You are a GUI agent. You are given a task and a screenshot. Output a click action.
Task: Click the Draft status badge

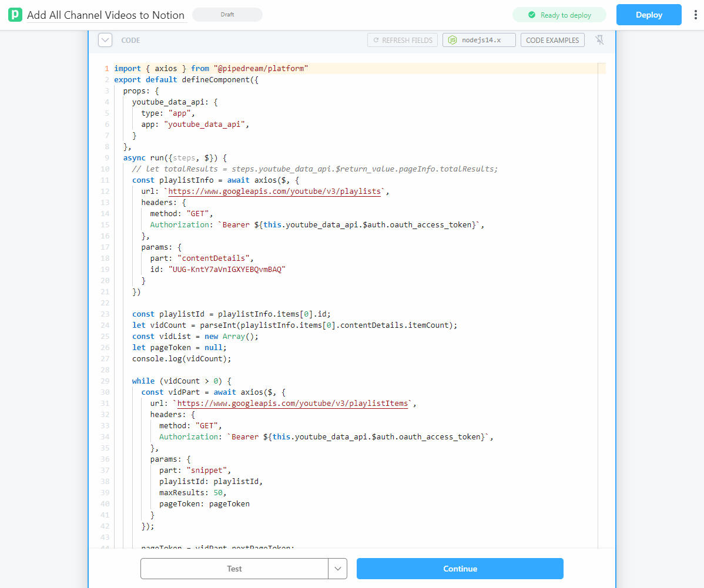(227, 14)
